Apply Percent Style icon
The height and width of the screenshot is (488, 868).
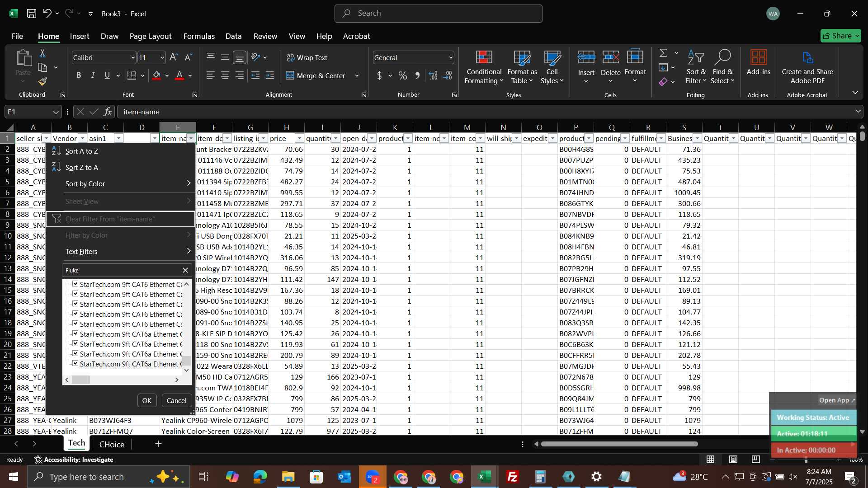(403, 75)
